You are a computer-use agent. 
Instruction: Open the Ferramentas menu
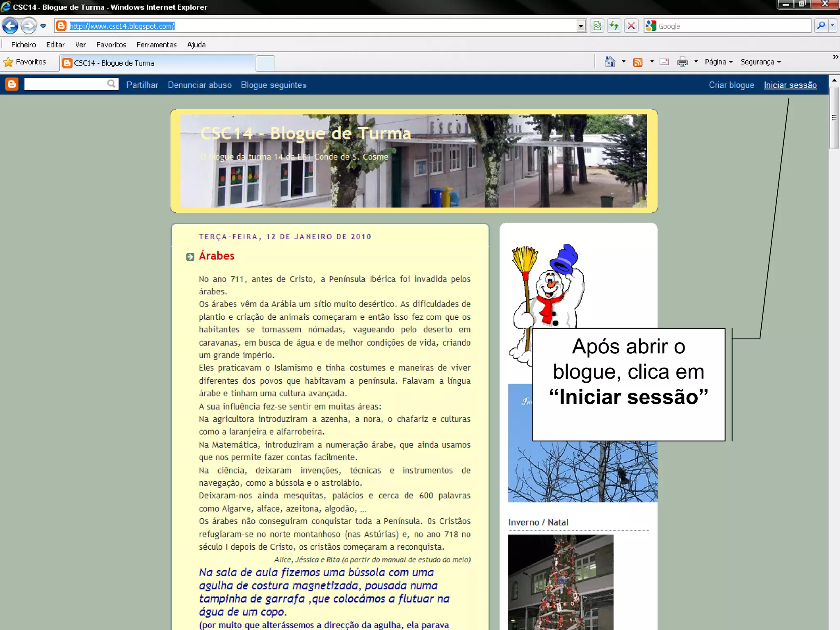click(156, 45)
